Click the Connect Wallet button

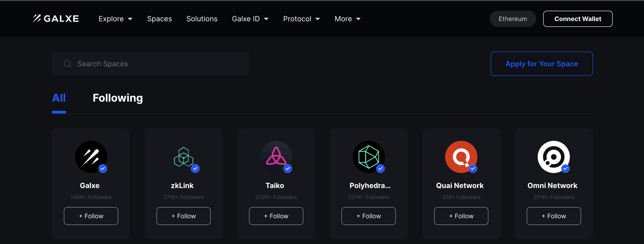[x=577, y=19]
